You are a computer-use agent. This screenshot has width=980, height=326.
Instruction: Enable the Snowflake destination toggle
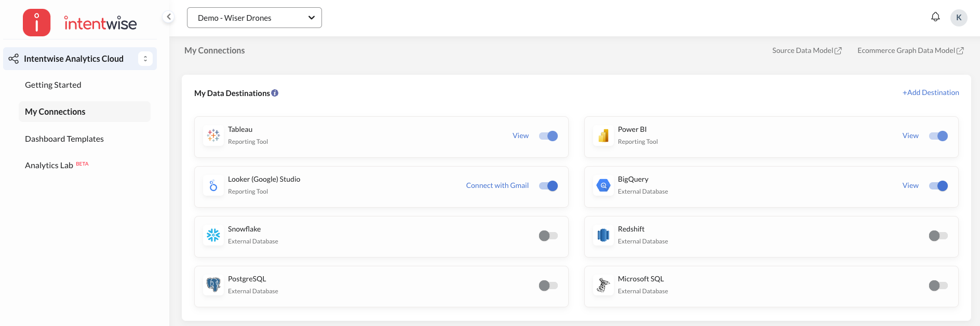tap(548, 236)
